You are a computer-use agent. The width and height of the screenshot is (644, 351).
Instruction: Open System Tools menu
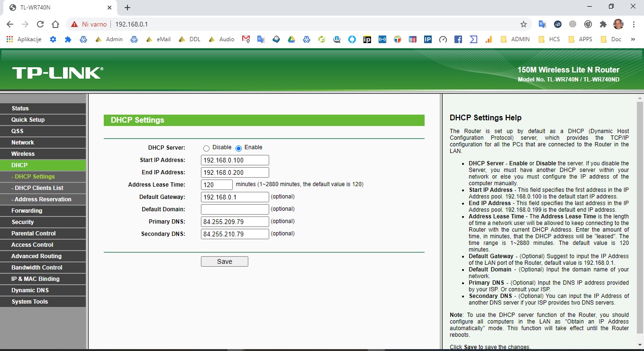pyautogui.click(x=43, y=302)
